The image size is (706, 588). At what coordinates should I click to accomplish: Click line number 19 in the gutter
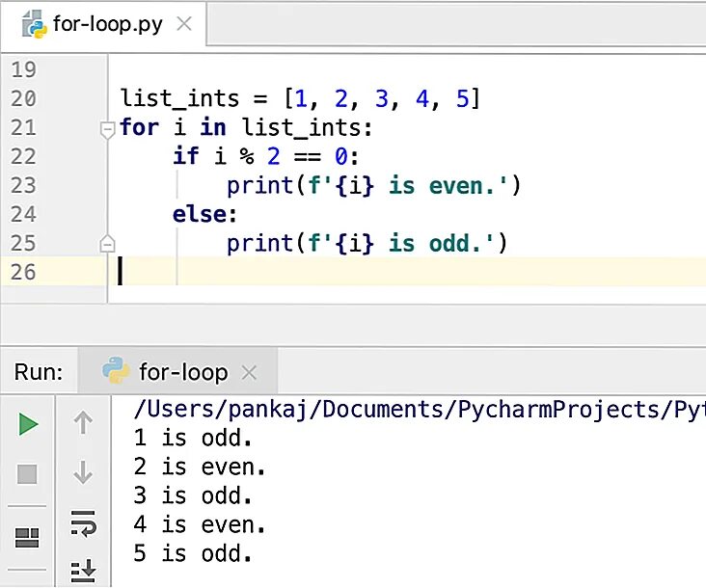click(23, 69)
